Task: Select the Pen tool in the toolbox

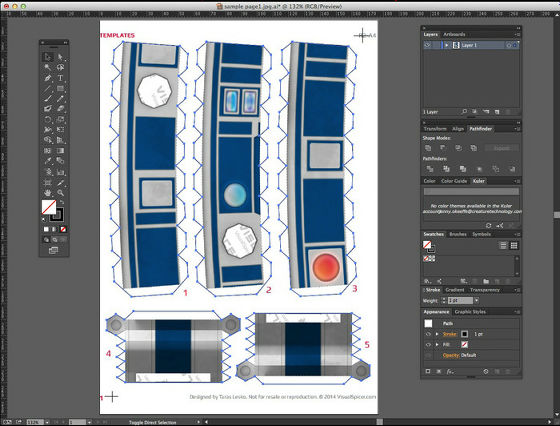Action: coord(48,78)
